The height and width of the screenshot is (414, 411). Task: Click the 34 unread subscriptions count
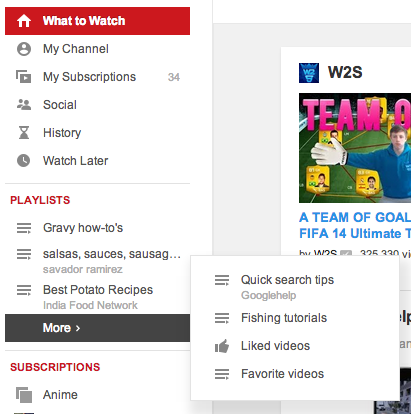pyautogui.click(x=174, y=77)
